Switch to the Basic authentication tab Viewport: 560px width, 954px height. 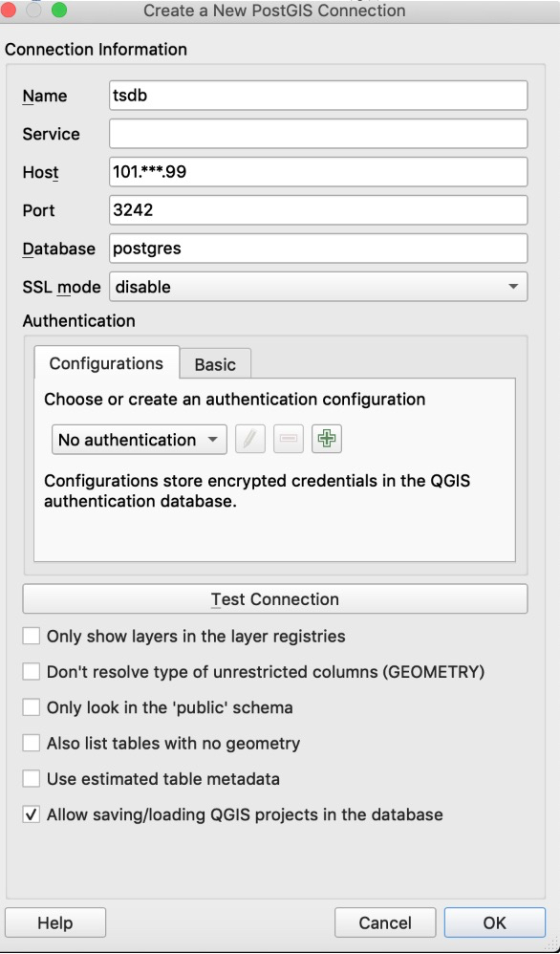click(215, 364)
